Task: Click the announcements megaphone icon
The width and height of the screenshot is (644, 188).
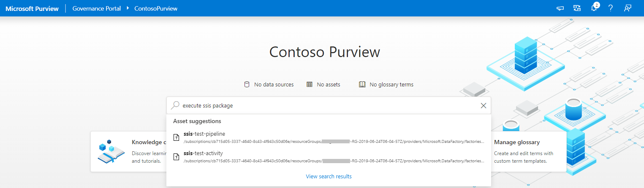Action: (560, 8)
